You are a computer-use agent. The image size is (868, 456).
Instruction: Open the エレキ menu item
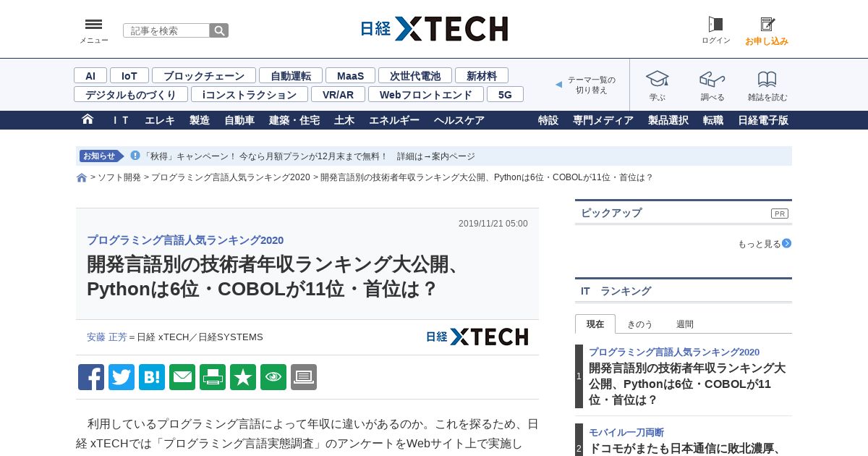tap(160, 120)
